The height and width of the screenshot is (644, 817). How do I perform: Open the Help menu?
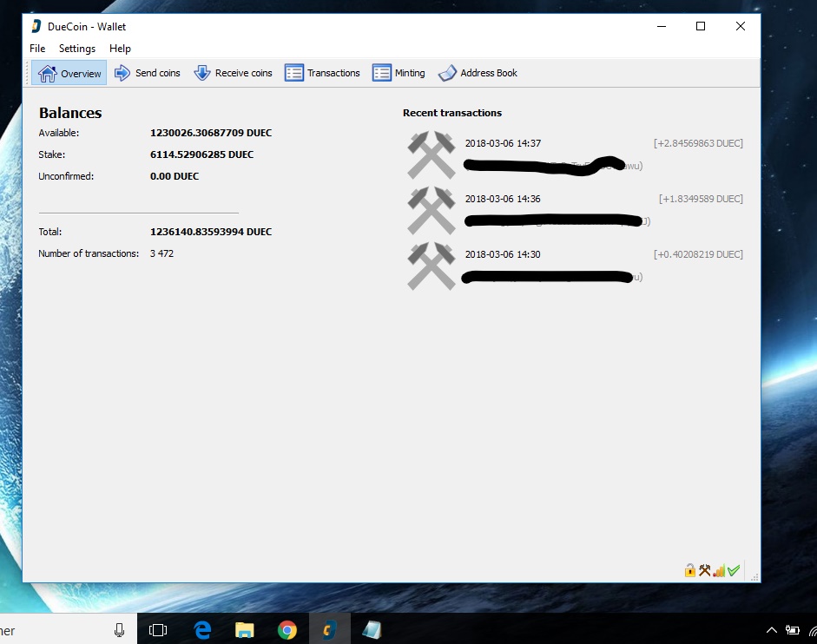[120, 49]
